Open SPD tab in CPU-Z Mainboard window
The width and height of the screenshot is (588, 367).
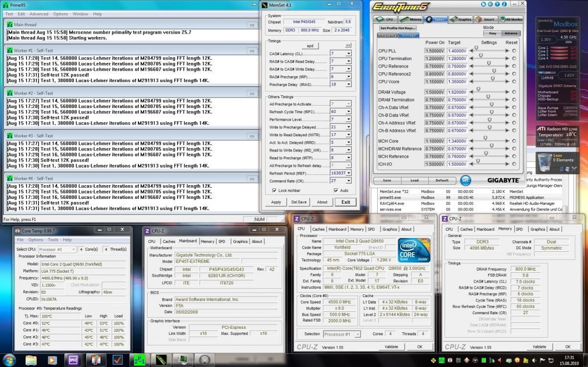pyautogui.click(x=222, y=241)
